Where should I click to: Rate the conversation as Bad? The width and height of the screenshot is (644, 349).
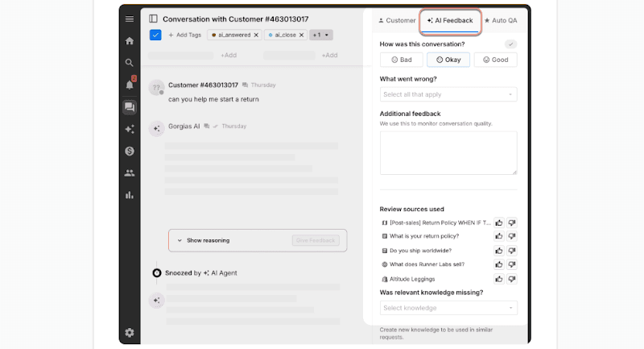(401, 60)
